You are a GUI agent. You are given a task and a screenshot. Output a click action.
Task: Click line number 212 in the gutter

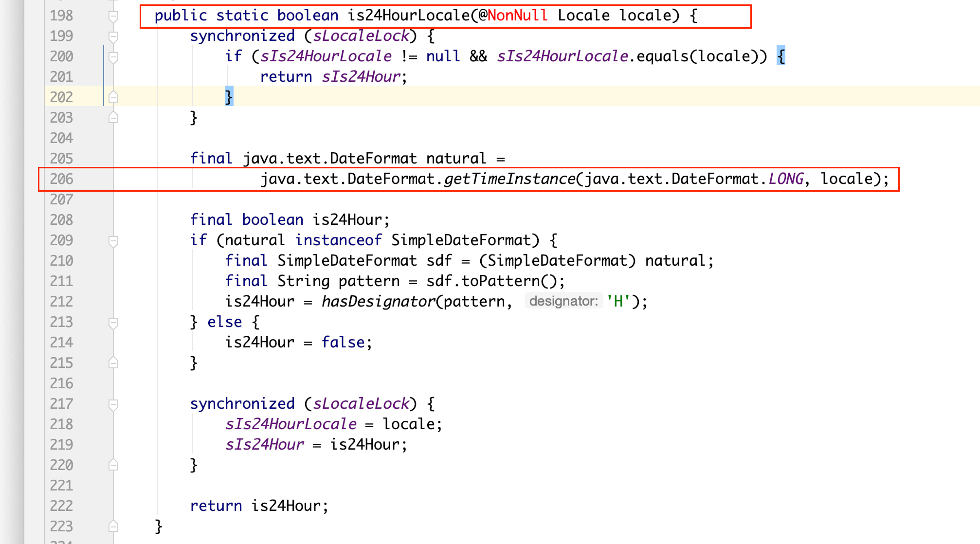click(61, 302)
